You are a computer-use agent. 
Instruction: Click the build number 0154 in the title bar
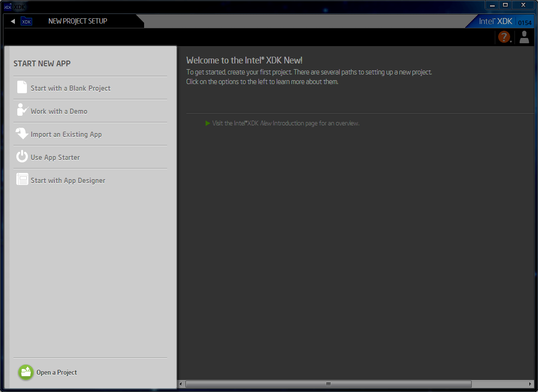525,21
